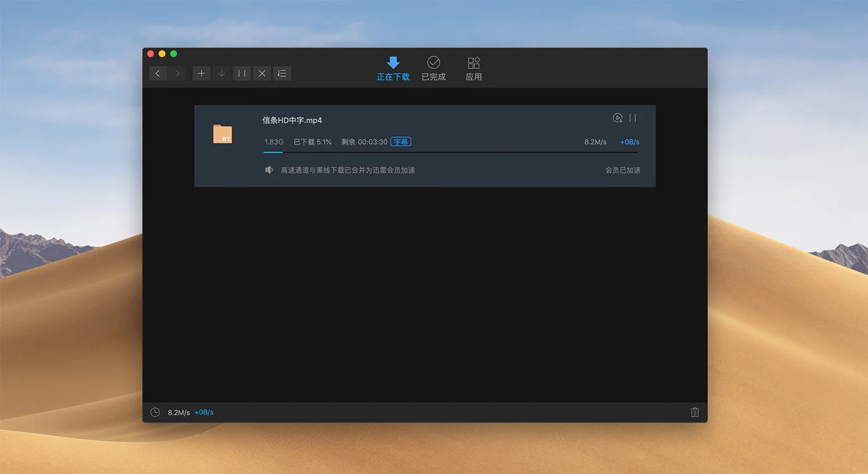
Task: Click the BT folder icon of the task
Action: (x=223, y=134)
